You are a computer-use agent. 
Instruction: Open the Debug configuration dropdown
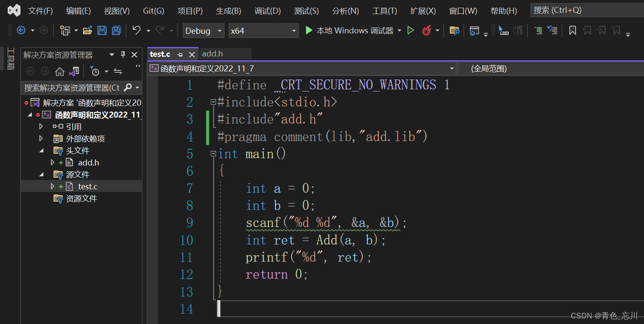pos(203,31)
